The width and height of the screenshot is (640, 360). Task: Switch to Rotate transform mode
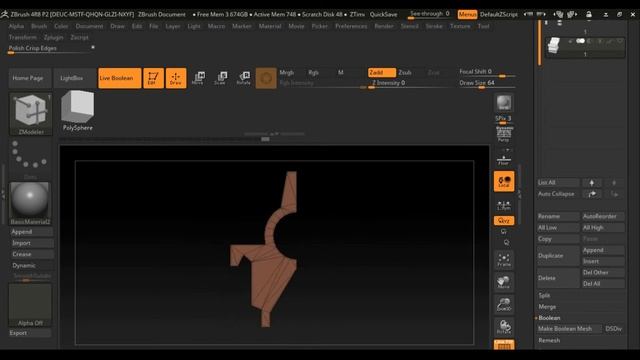[x=244, y=78]
